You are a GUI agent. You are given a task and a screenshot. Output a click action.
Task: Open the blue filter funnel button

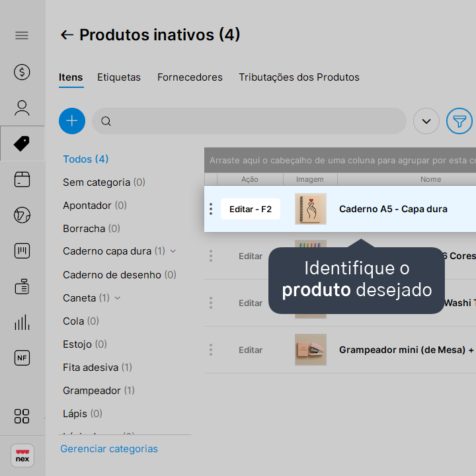click(x=459, y=121)
